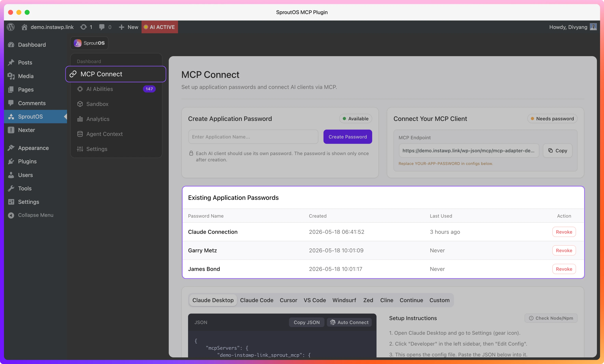Open the Users menu
The width and height of the screenshot is (604, 364).
click(x=25, y=175)
